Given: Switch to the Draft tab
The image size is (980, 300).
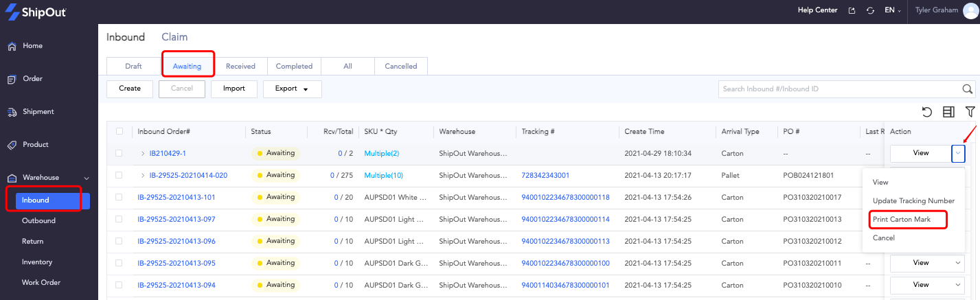Looking at the screenshot, I should (133, 67).
